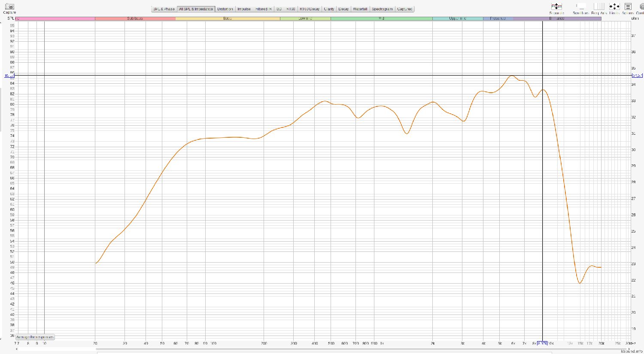This screenshot has width=644, height=354.
Task: Switch to the RT60 Decay tab
Action: (x=310, y=9)
